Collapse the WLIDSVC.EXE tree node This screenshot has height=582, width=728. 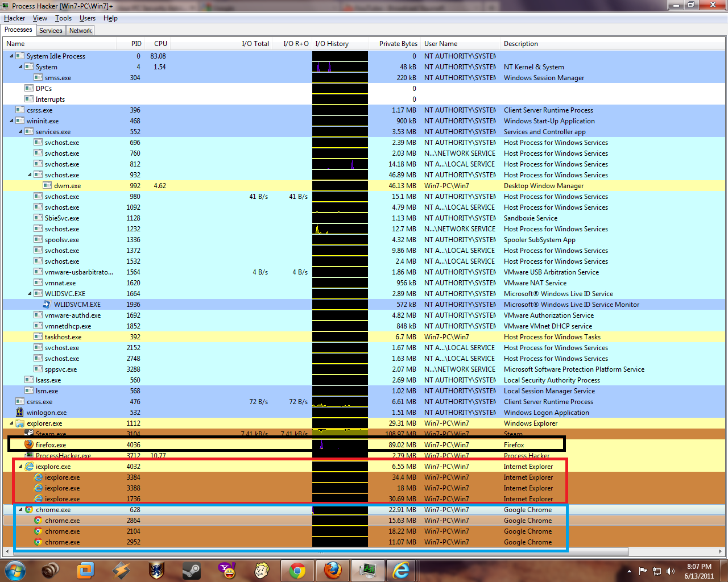point(30,294)
